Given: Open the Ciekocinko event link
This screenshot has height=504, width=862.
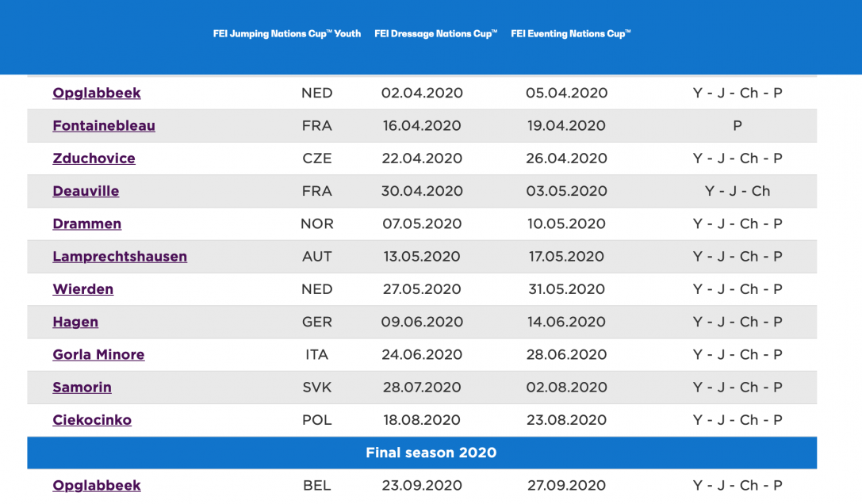Looking at the screenshot, I should coord(92,420).
